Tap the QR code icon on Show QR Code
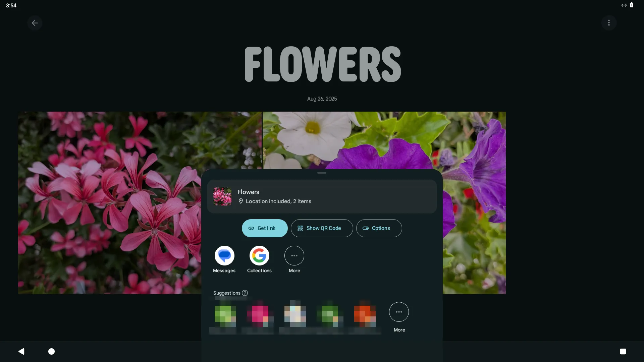644x362 pixels. pos(300,228)
